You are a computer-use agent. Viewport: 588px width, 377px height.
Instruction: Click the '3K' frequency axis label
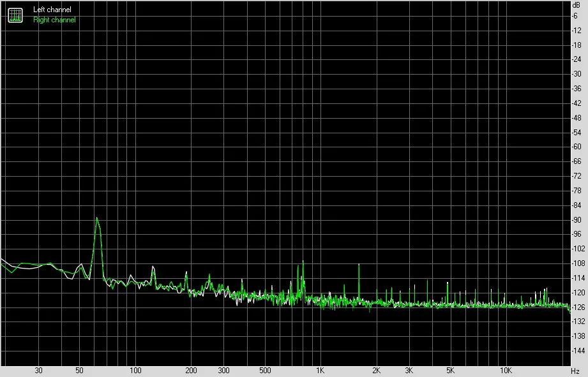[409, 371]
